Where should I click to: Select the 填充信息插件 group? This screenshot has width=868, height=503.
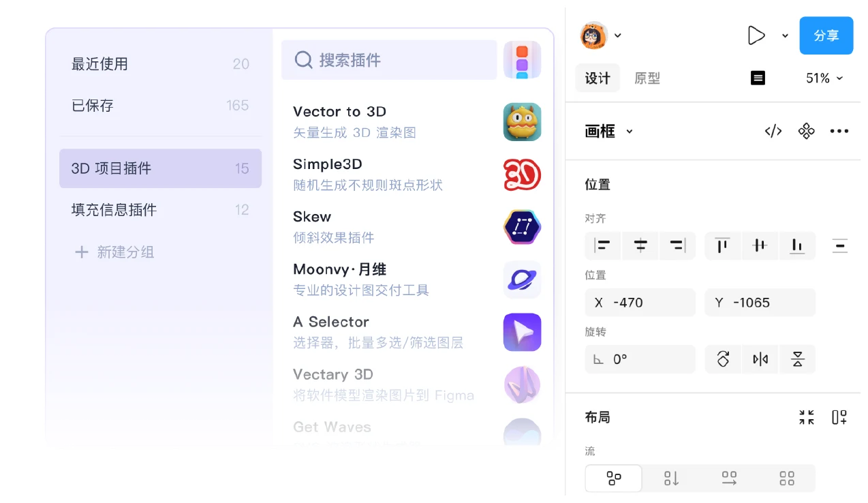(x=161, y=210)
